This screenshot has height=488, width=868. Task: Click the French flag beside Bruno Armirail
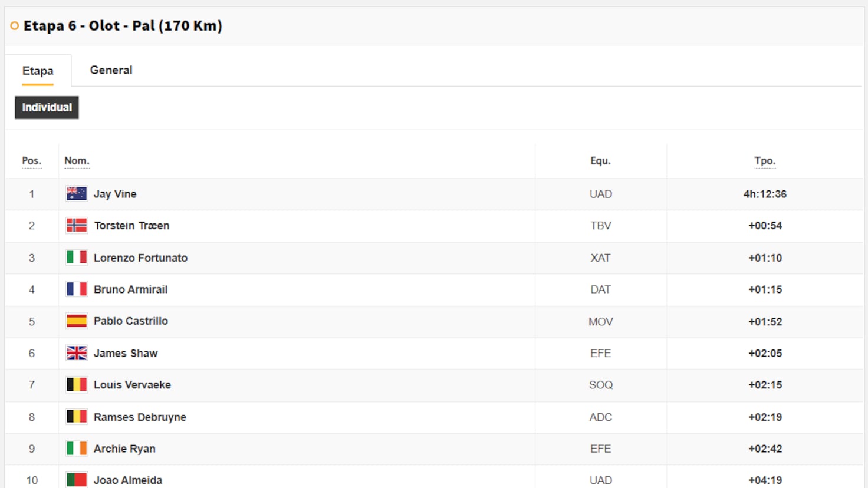click(77, 289)
